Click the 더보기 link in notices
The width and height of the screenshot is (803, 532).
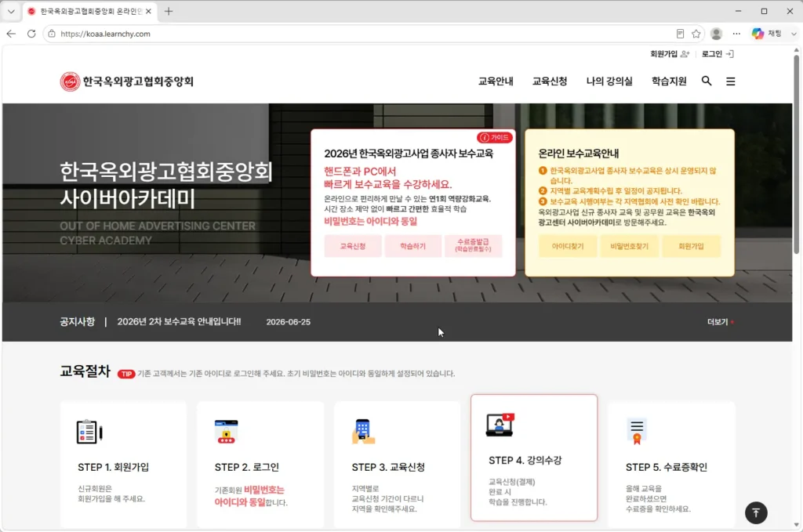pyautogui.click(x=720, y=322)
